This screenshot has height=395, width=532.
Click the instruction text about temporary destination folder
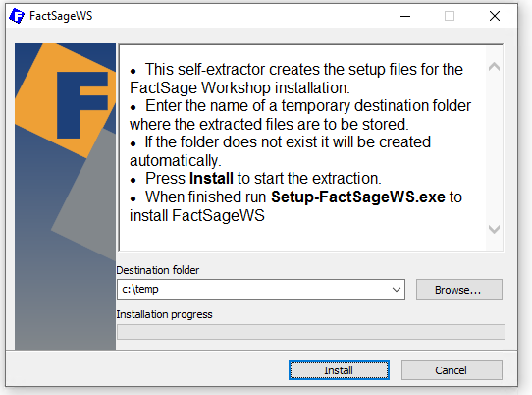click(x=300, y=115)
